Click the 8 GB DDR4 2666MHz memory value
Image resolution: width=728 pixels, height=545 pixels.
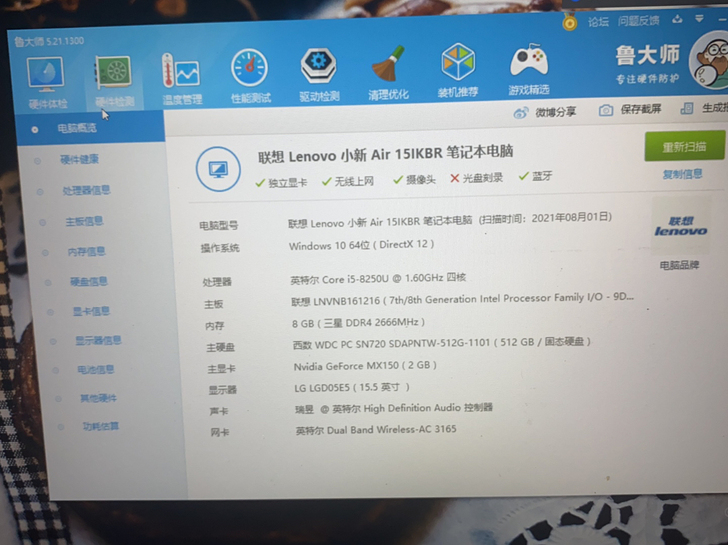[x=358, y=323]
